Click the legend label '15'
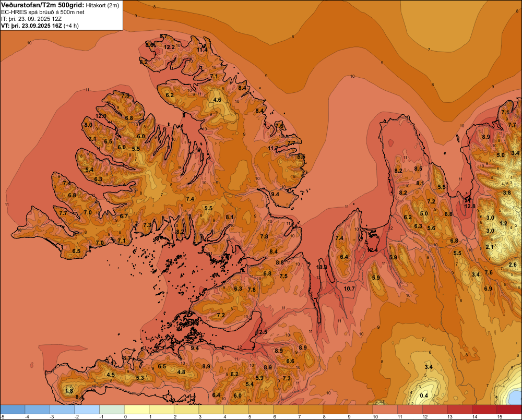Screen dimensions: 522x420 click(x=500, y=417)
